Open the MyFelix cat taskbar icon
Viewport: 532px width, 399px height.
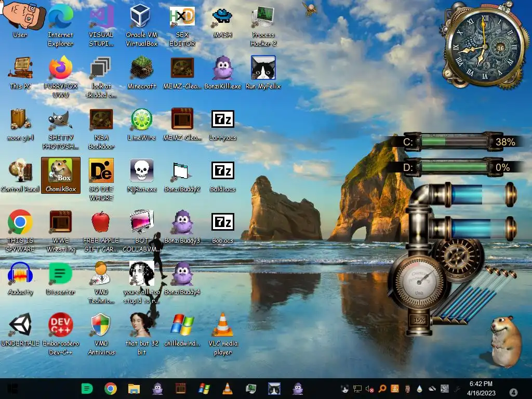tap(274, 389)
